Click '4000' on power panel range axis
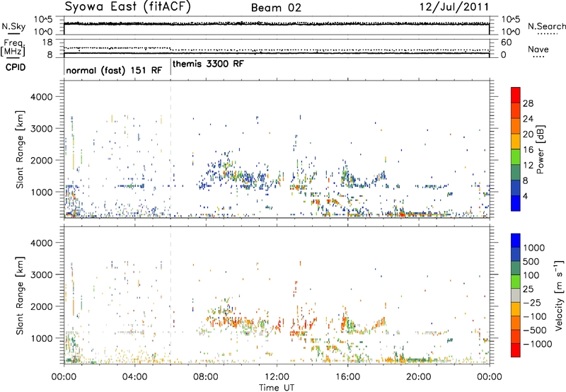Screen dimensions: 566x392 click(x=41, y=97)
